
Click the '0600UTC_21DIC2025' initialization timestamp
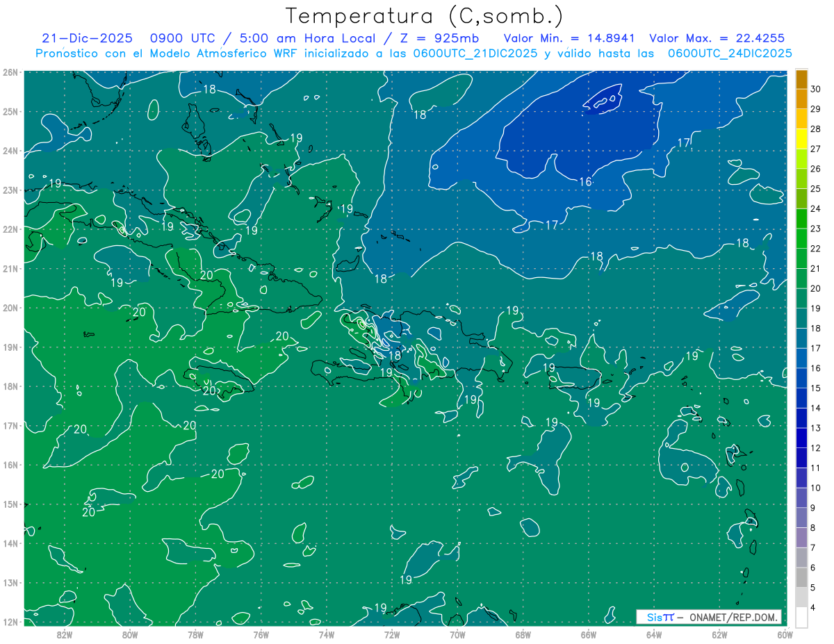click(x=475, y=53)
